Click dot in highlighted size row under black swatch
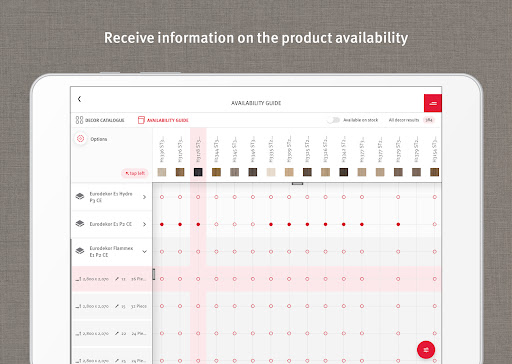The image size is (512, 364). tap(198, 279)
